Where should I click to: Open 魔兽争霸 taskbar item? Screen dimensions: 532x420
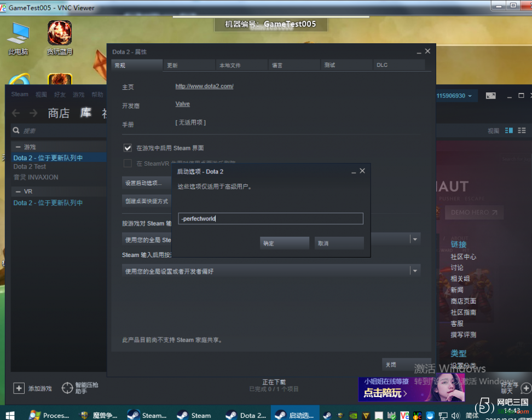point(99,415)
